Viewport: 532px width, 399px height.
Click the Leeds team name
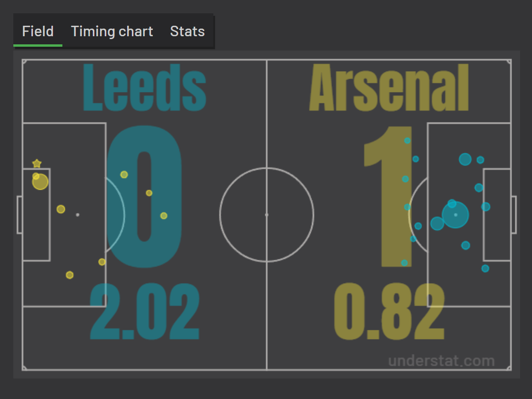[x=145, y=89]
